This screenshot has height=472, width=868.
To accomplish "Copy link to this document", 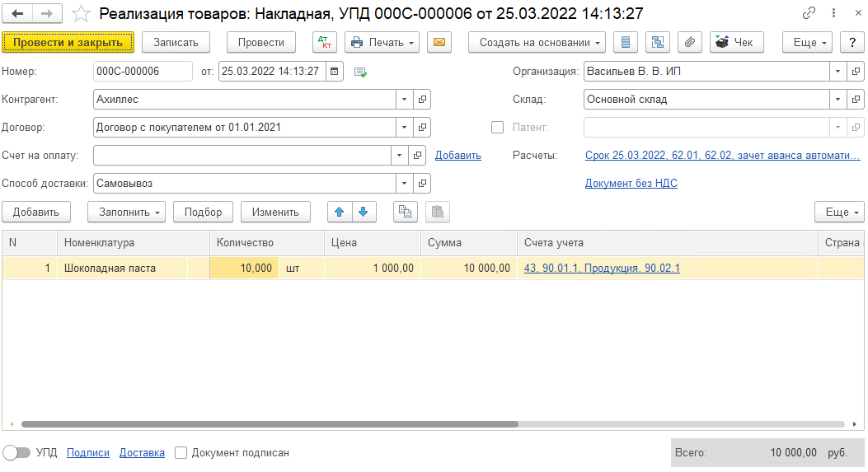I will [809, 12].
